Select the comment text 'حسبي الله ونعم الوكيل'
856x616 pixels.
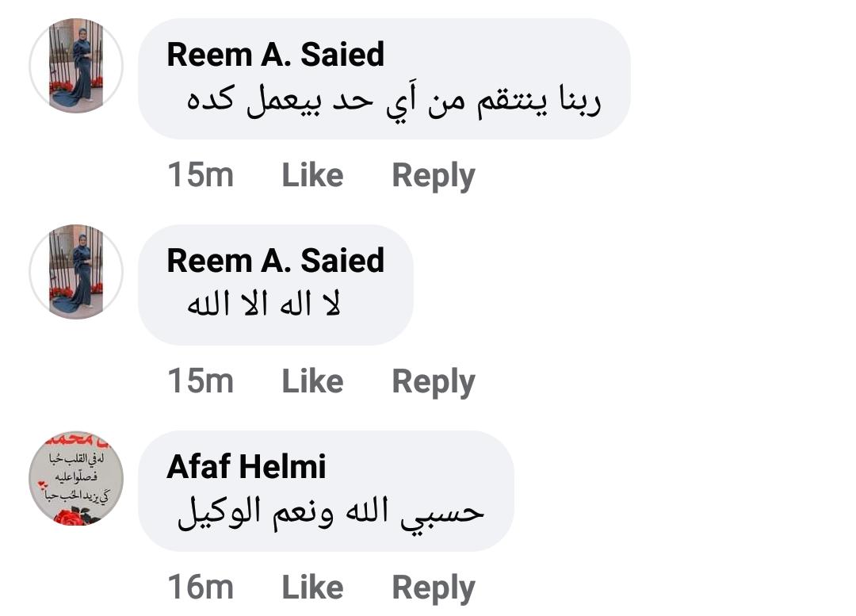coord(330,513)
